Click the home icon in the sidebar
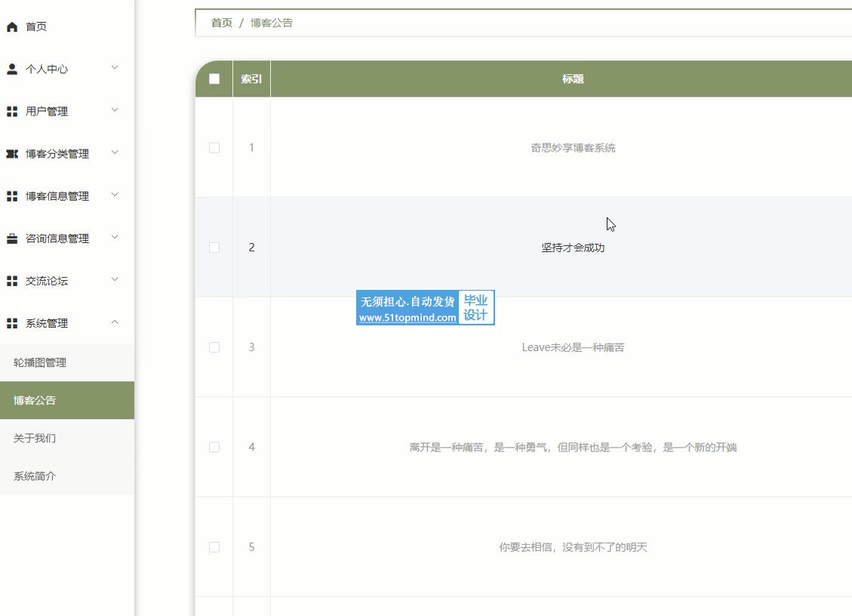This screenshot has height=616, width=852. (12, 27)
